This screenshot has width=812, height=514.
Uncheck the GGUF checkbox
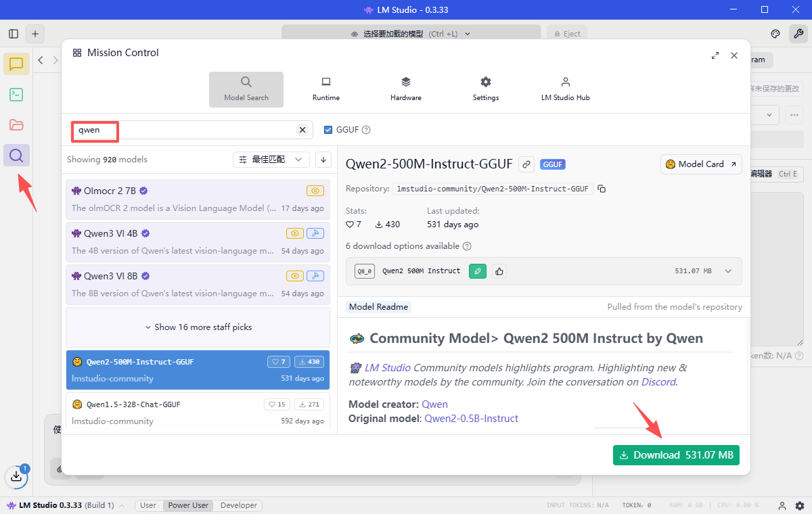(329, 130)
